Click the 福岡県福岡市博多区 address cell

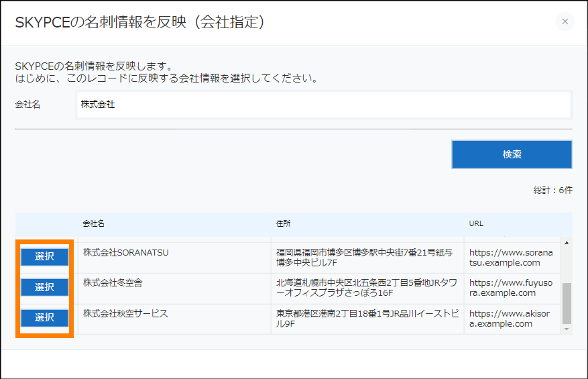click(x=365, y=258)
